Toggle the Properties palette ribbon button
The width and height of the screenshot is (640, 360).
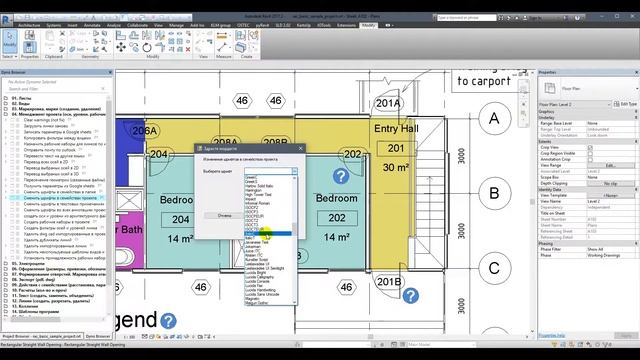coord(29,47)
